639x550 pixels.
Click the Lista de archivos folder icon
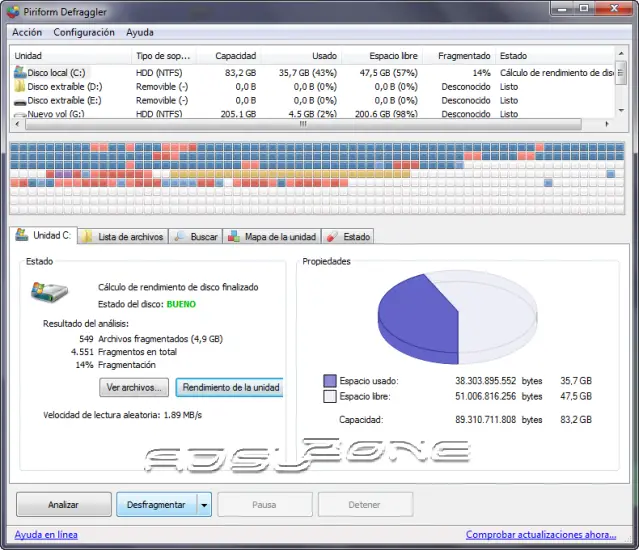86,237
